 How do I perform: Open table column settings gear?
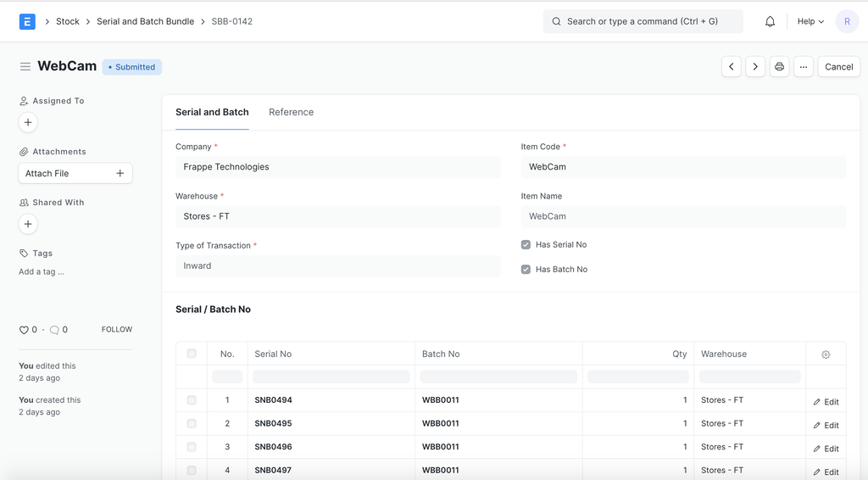826,354
